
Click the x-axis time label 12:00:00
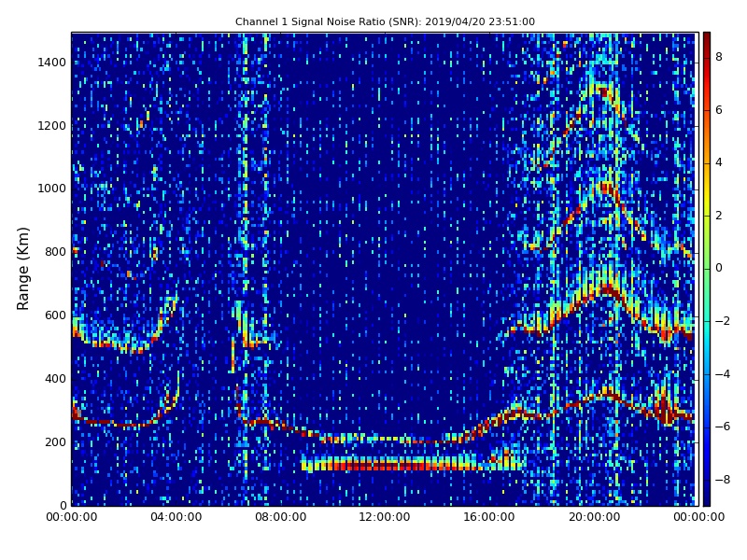tap(385, 517)
